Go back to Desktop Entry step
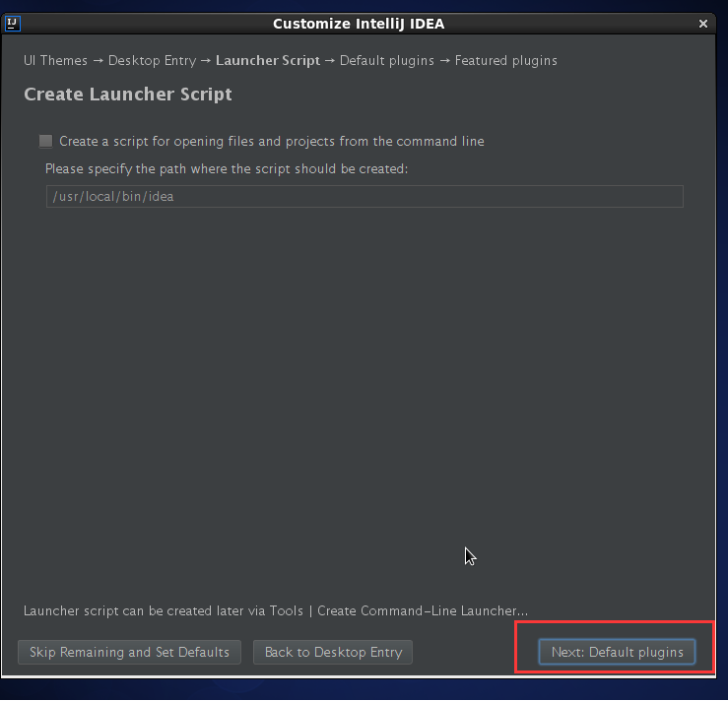This screenshot has width=728, height=701. tap(333, 652)
